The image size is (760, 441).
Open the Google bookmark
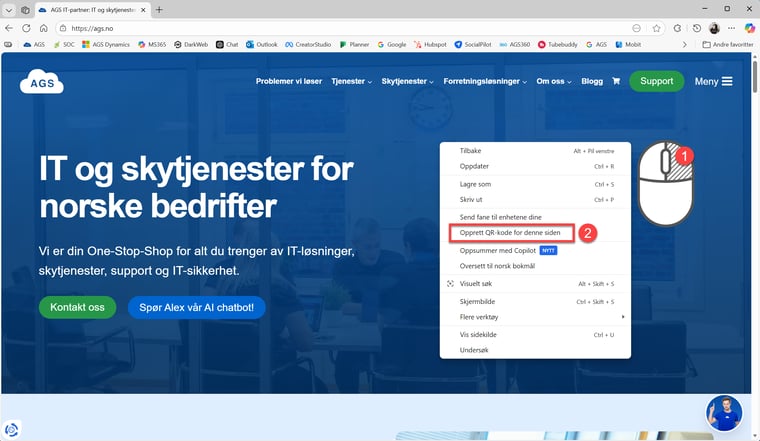[x=392, y=44]
